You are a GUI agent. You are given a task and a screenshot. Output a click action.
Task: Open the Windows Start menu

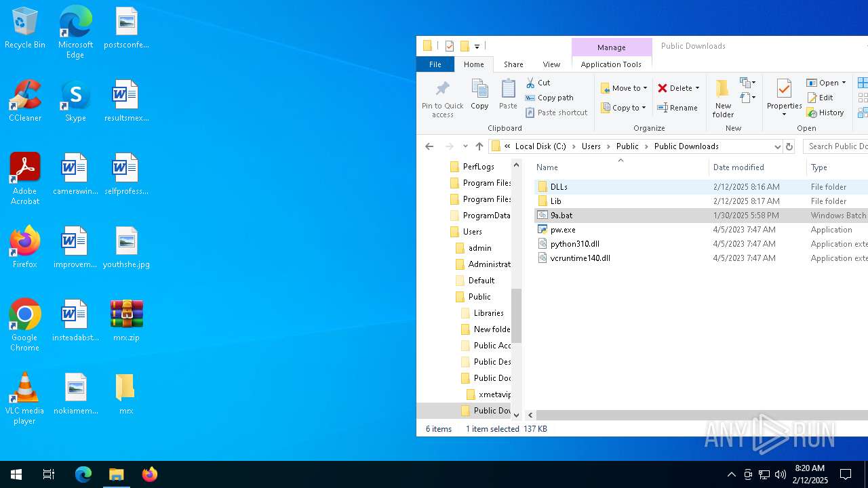click(x=16, y=474)
